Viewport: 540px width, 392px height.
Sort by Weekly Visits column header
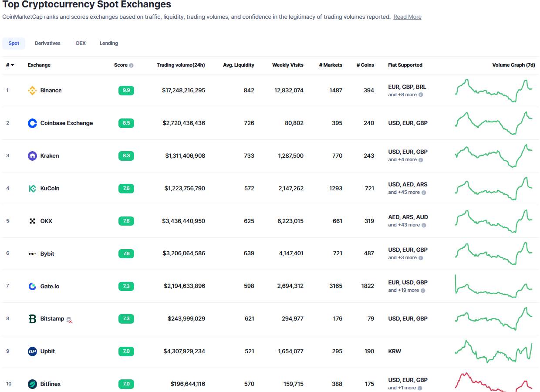click(x=288, y=65)
